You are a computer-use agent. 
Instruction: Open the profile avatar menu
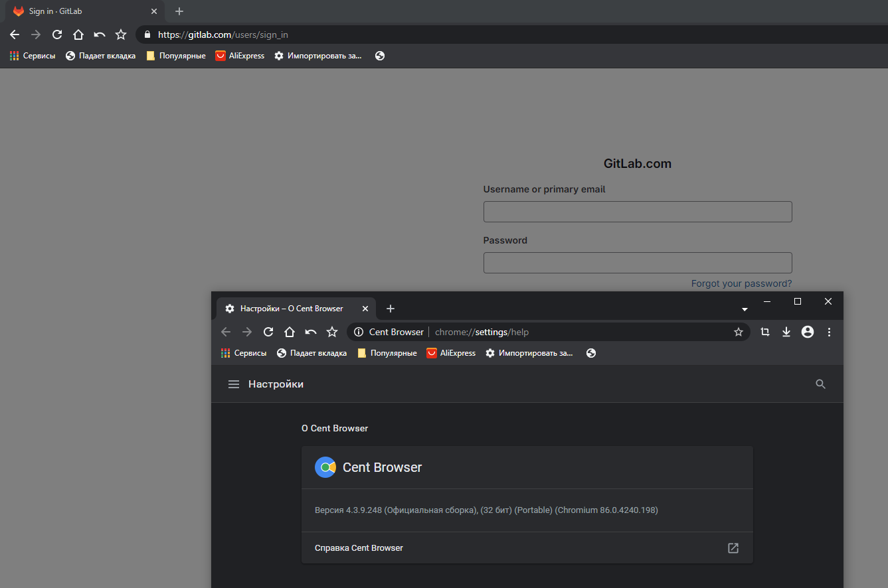click(808, 332)
